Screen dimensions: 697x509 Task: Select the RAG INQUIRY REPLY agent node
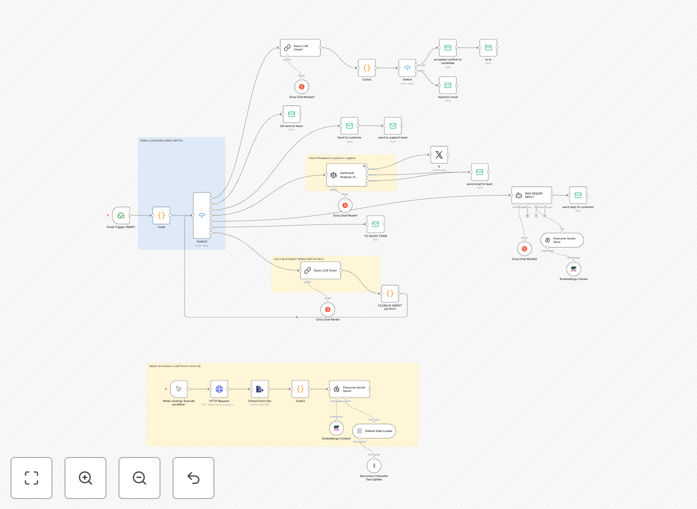(x=532, y=195)
